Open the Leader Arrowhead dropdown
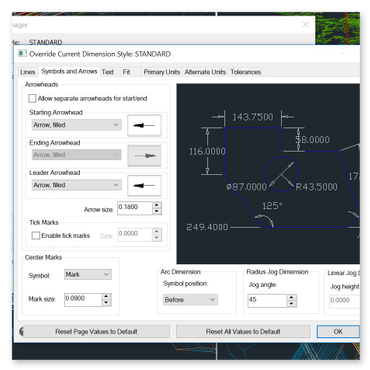 (x=77, y=185)
